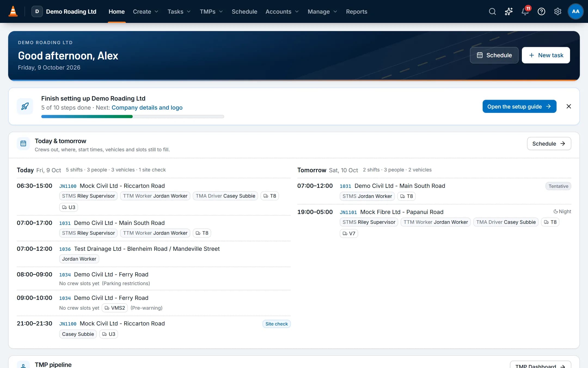The image size is (588, 368).
Task: Click the New task button
Action: tap(546, 55)
